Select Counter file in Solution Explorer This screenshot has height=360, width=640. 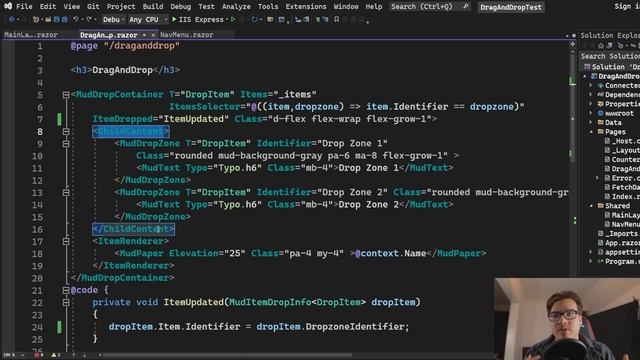622,160
